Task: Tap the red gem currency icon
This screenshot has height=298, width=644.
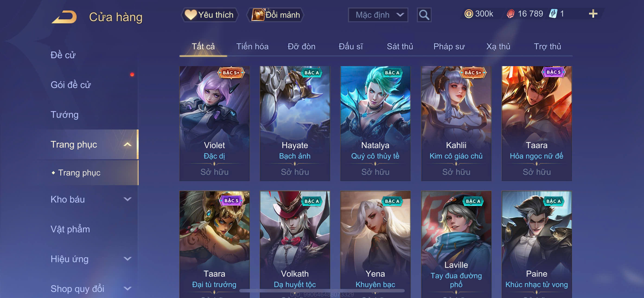Action: [510, 14]
